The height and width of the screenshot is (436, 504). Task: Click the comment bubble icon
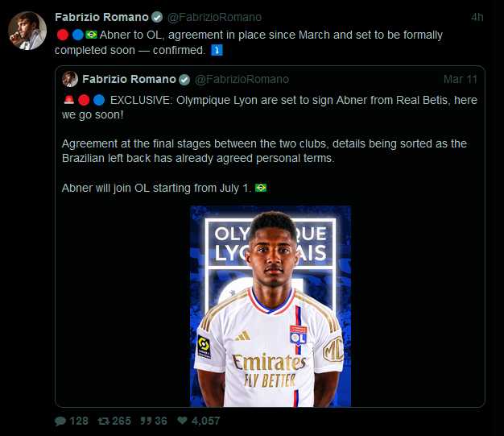point(60,421)
